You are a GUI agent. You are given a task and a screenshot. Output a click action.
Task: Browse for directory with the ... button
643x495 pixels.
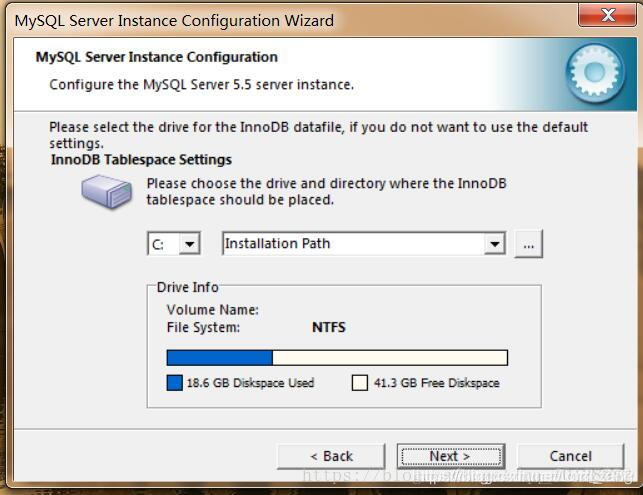(x=529, y=244)
